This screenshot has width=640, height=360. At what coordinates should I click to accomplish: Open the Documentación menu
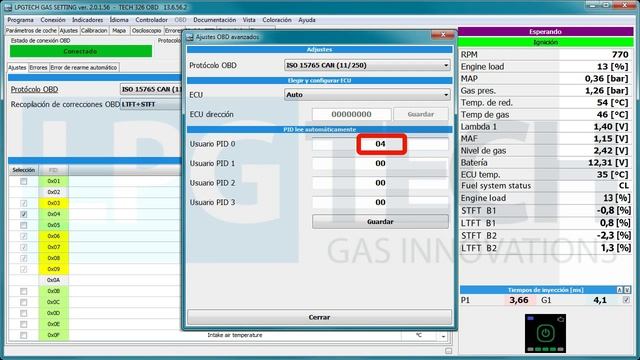pos(214,20)
